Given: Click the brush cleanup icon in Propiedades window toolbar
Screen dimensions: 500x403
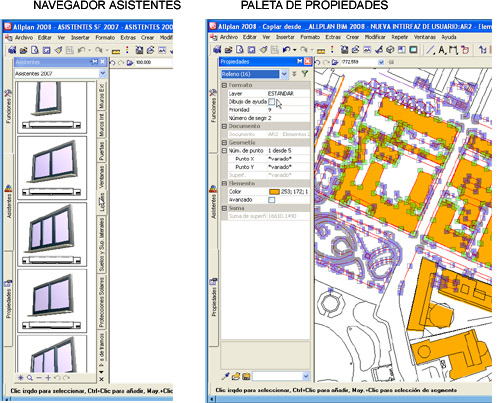Looking at the screenshot, I should point(263,50).
